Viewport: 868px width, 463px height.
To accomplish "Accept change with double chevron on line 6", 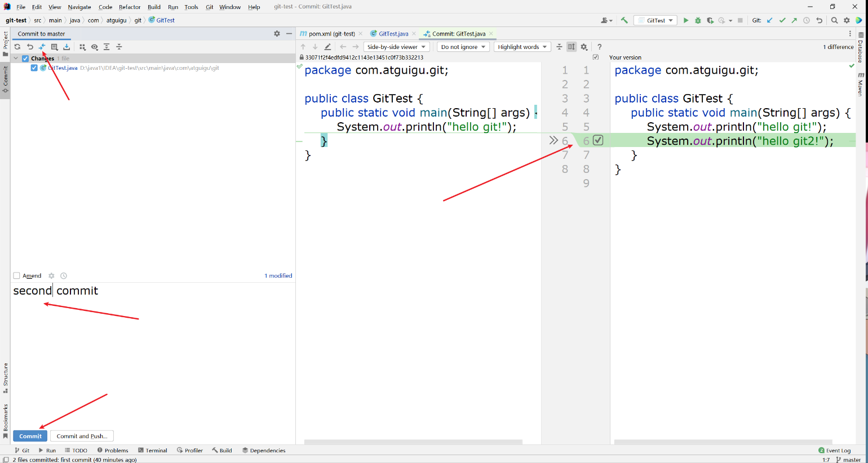I will click(553, 140).
